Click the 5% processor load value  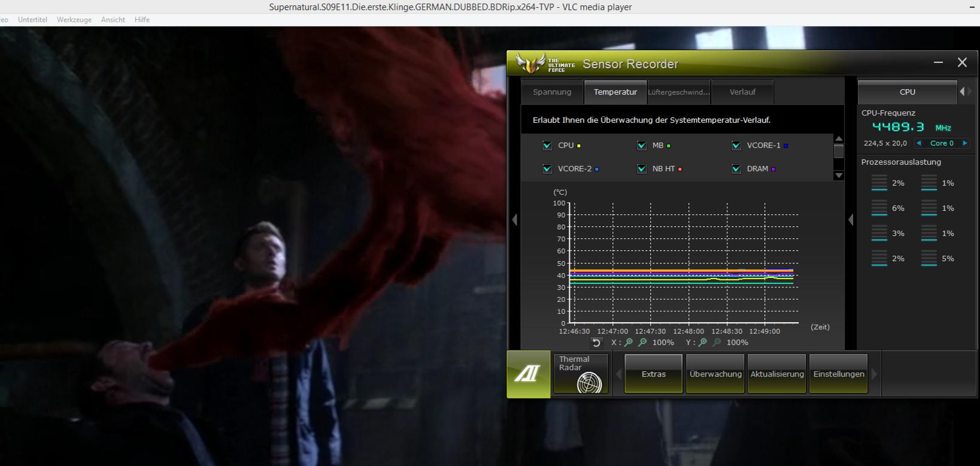point(948,259)
